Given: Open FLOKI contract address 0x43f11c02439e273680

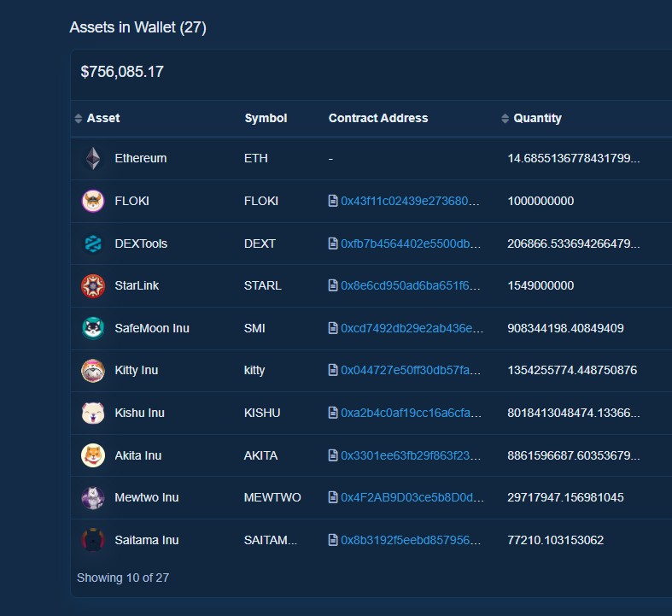Looking at the screenshot, I should [410, 201].
